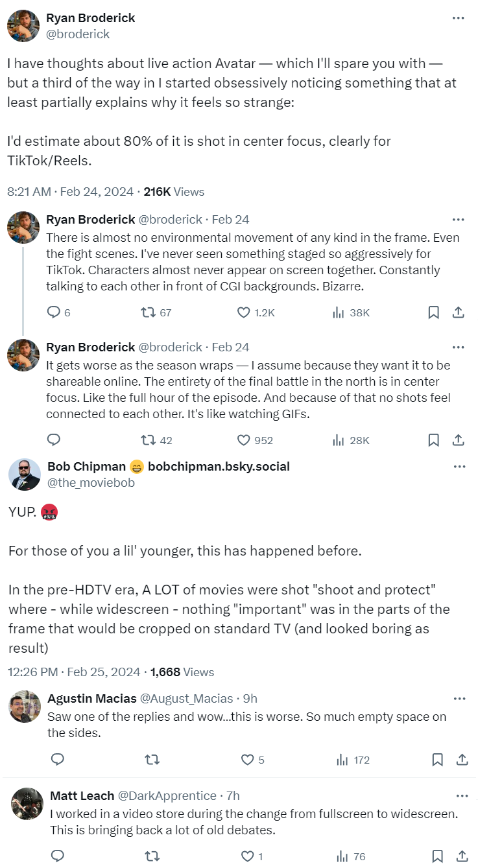Viewport: 478px width, 868px height.
Task: Open more options on Matt Leach's reply
Action: [x=462, y=795]
